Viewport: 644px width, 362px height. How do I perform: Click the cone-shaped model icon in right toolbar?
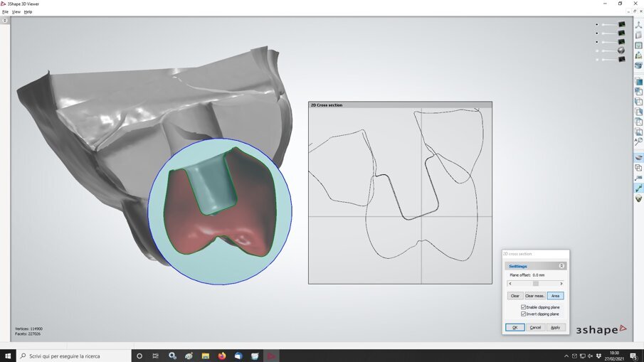tap(638, 55)
